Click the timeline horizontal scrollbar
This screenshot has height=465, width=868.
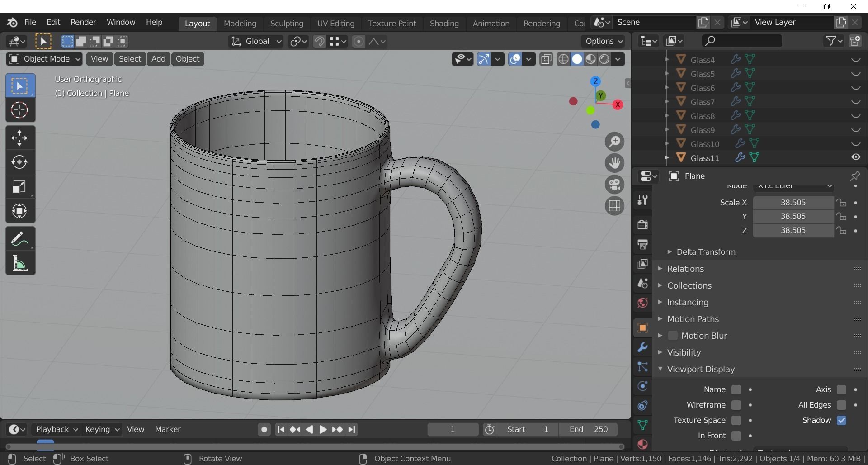click(x=315, y=446)
